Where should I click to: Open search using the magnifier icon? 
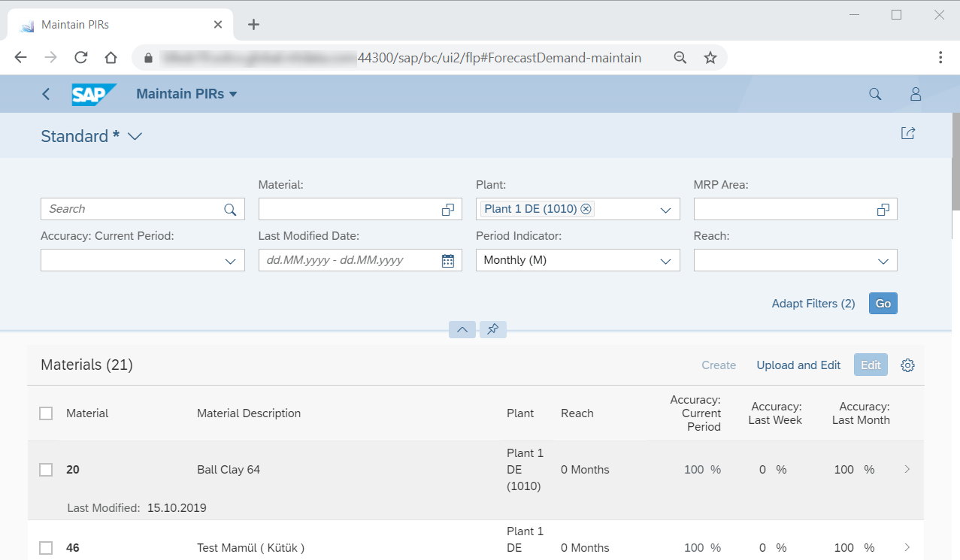(x=874, y=94)
